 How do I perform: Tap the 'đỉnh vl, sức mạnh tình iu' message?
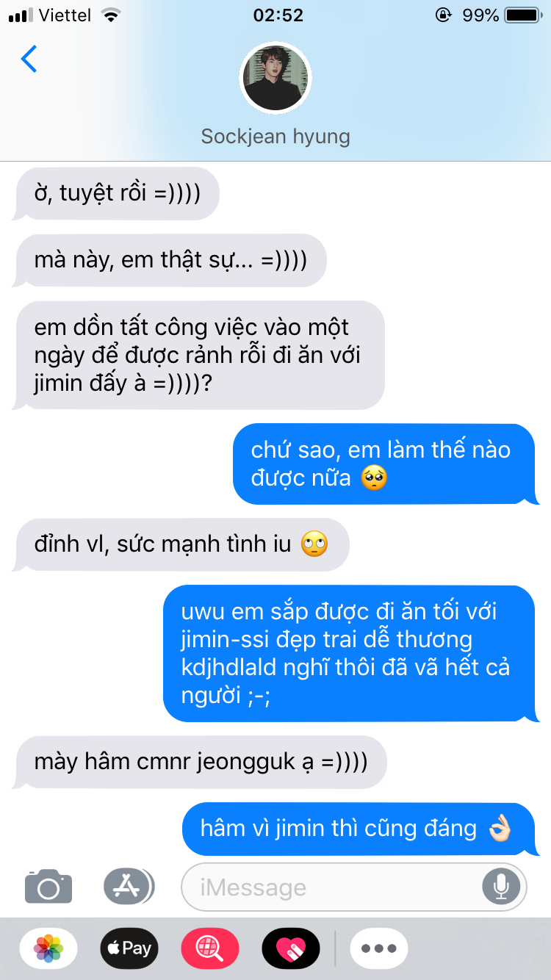pyautogui.click(x=181, y=545)
